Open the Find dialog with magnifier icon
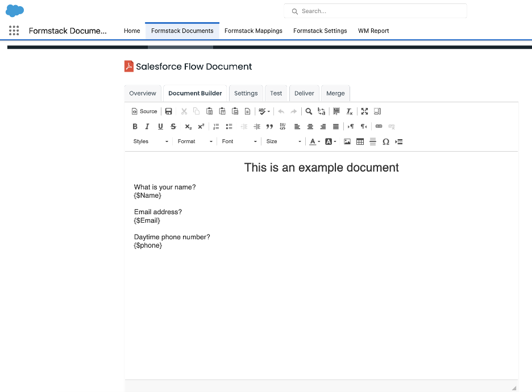532x392 pixels. (309, 111)
